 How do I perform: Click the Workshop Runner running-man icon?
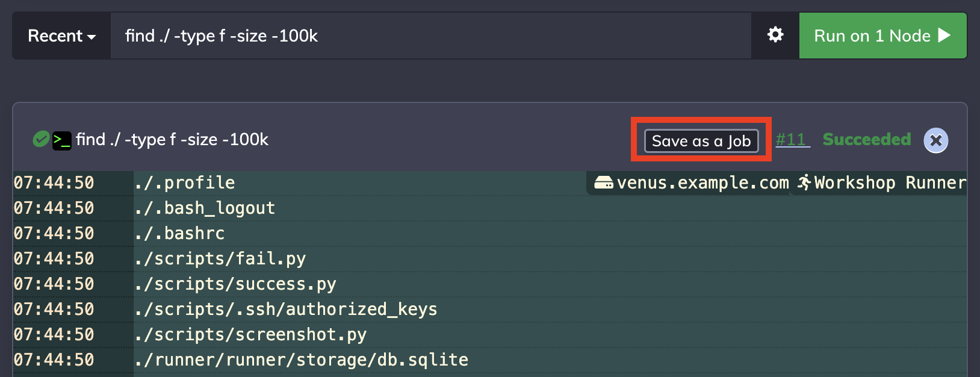click(x=804, y=182)
